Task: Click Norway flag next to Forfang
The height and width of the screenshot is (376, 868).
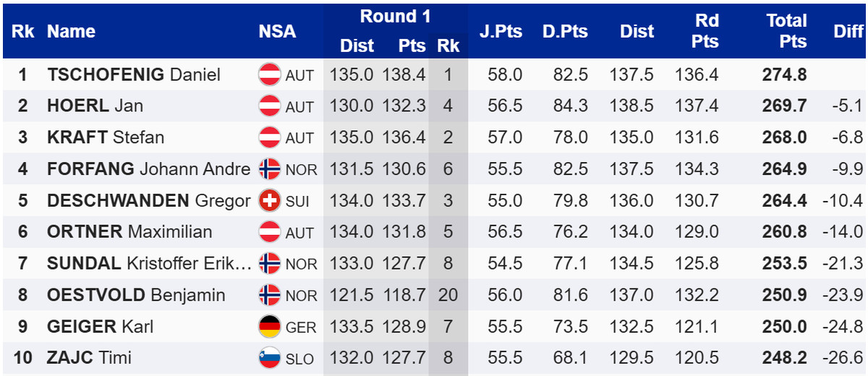Action: pos(270,169)
